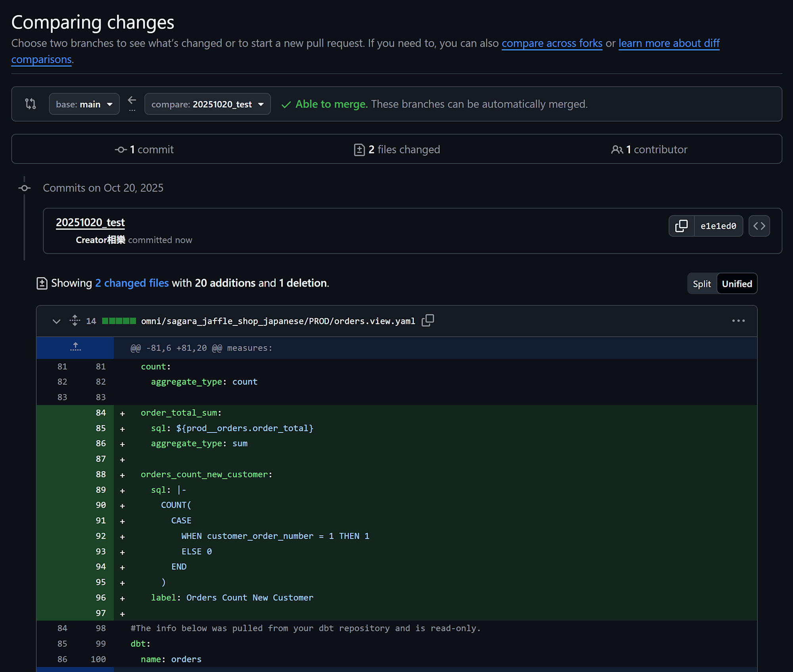Switch diff view to Unified

pyautogui.click(x=737, y=283)
